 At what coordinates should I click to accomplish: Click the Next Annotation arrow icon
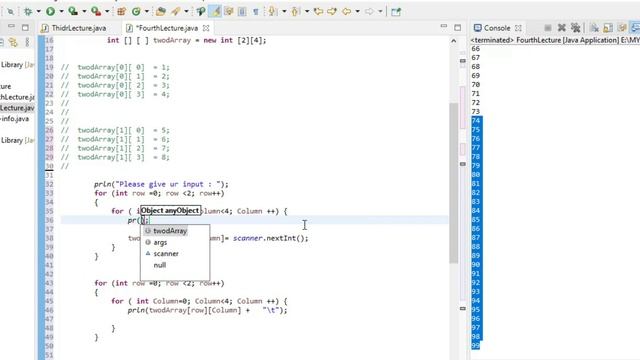coord(272,11)
